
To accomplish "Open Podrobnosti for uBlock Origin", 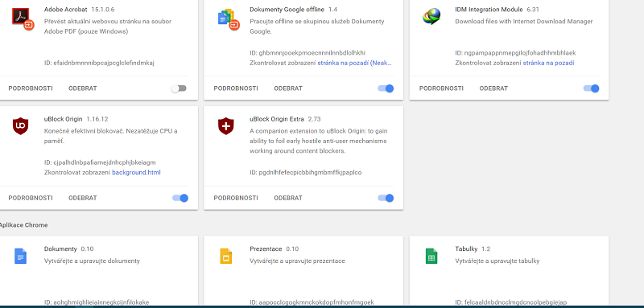I will tap(31, 198).
